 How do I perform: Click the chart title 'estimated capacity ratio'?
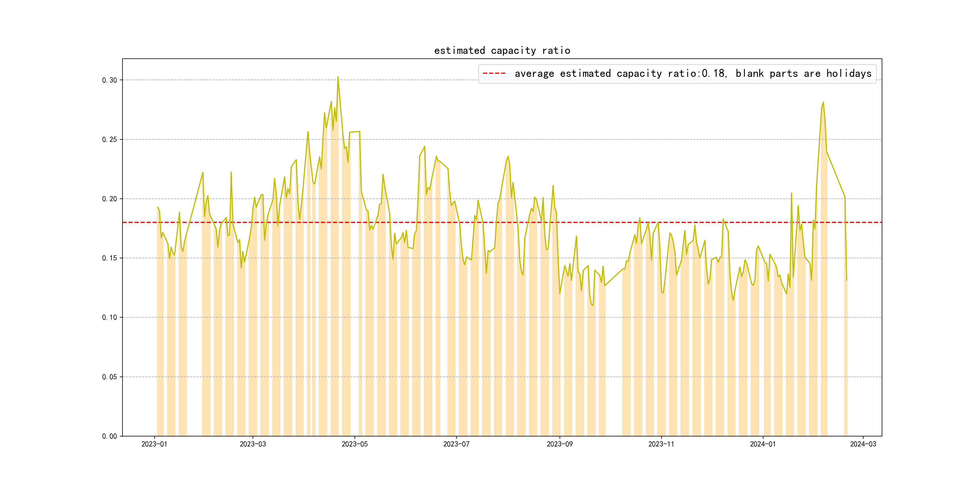(x=502, y=51)
